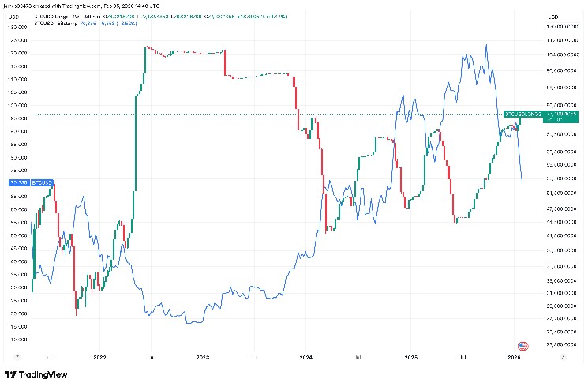588x387 pixels.
Task: Click the highest peak of the blue price line
Action: tap(485, 46)
